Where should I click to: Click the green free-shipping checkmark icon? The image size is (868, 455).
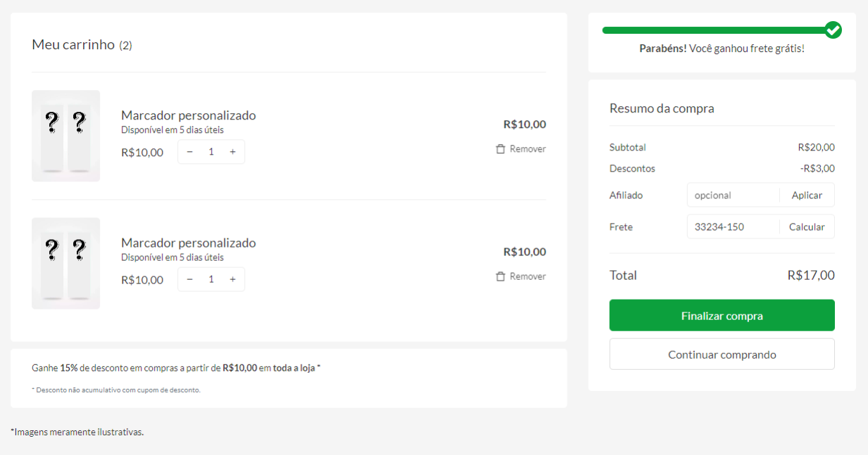point(833,30)
